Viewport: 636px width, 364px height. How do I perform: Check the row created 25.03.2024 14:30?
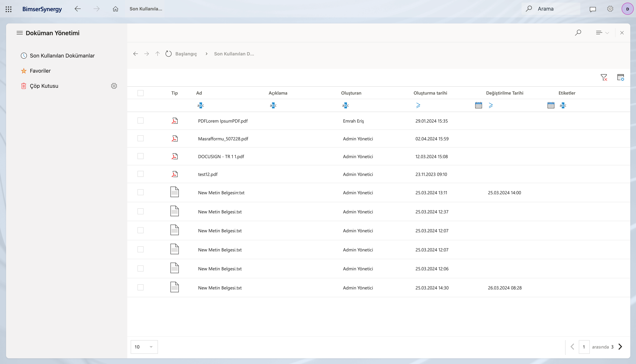click(141, 287)
